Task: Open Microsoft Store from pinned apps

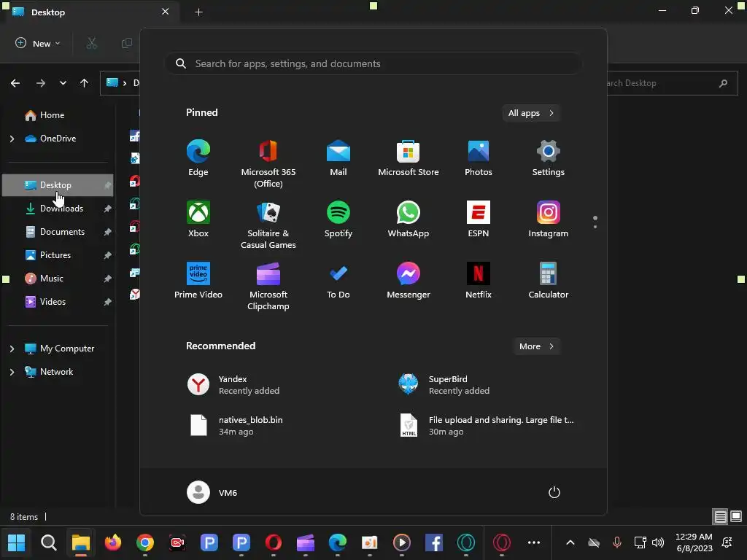Action: tap(409, 158)
